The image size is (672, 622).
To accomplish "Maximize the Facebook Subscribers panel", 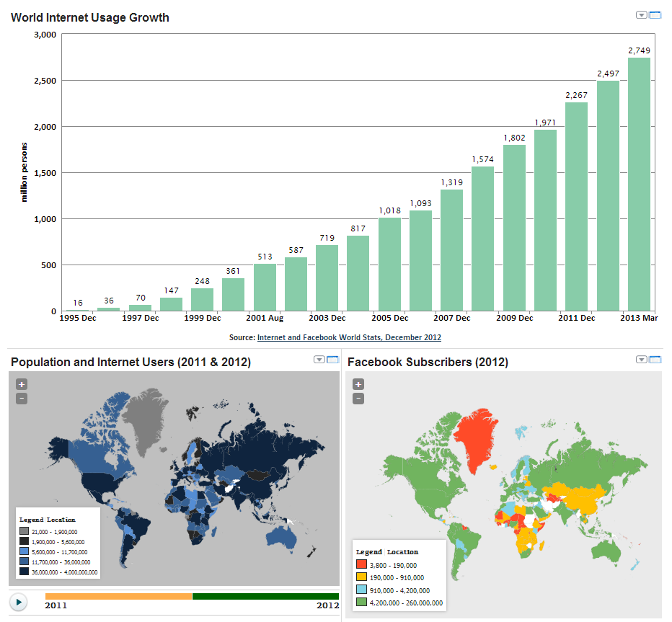I will (655, 359).
